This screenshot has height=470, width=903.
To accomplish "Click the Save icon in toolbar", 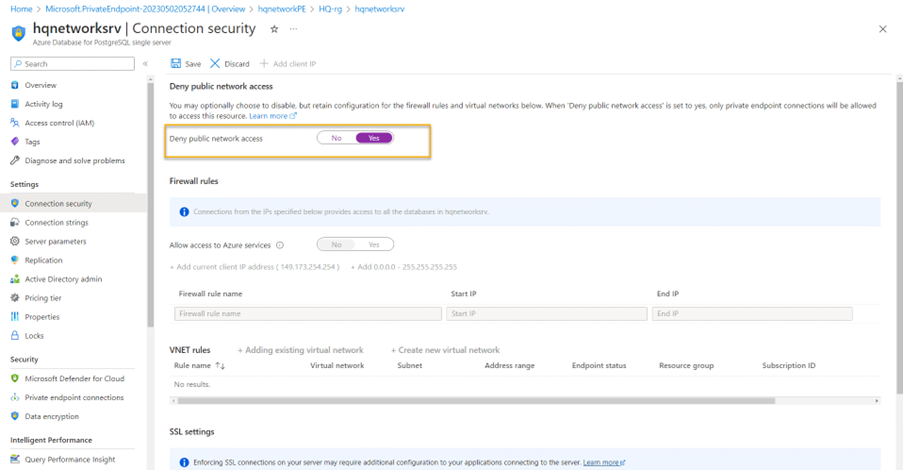I will click(176, 64).
